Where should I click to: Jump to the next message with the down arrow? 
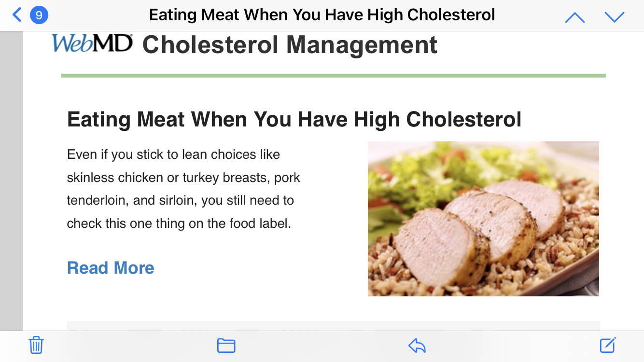pos(614,17)
